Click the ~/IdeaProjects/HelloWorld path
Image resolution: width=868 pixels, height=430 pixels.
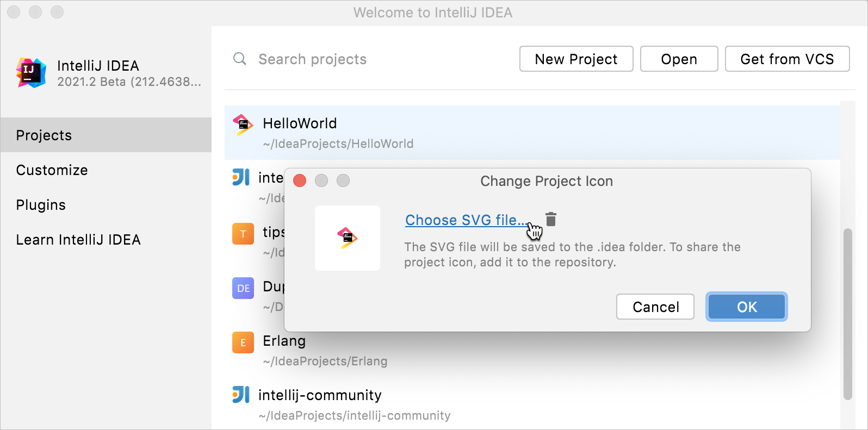pos(338,144)
